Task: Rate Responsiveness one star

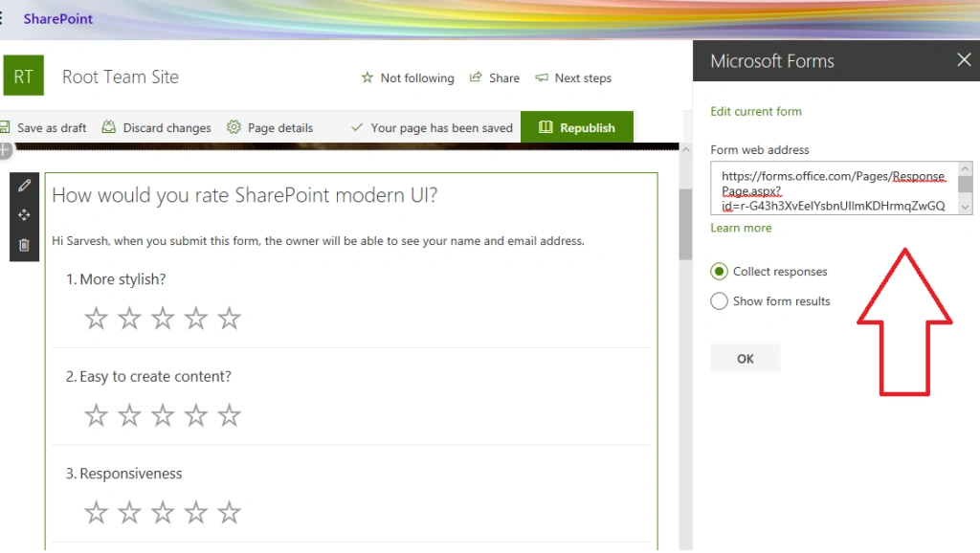Action: click(x=97, y=513)
